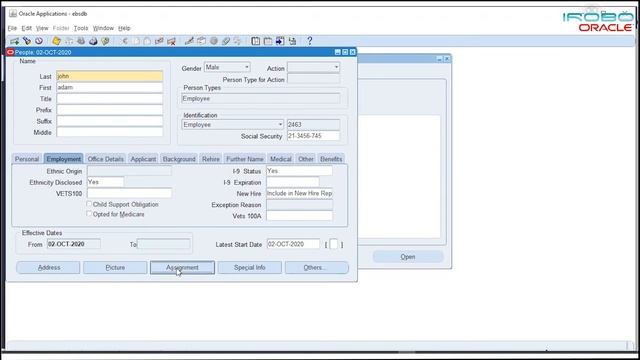The width and height of the screenshot is (640, 360).
Task: Click the Zoom toolbar icon
Action: pyautogui.click(x=201, y=41)
